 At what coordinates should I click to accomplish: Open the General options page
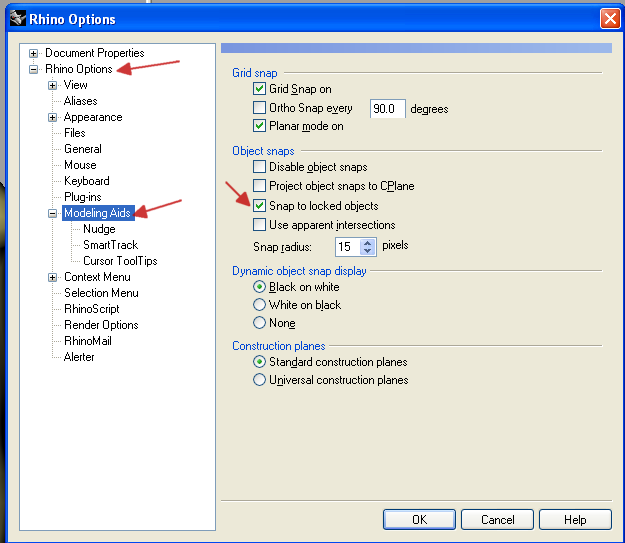pos(83,149)
